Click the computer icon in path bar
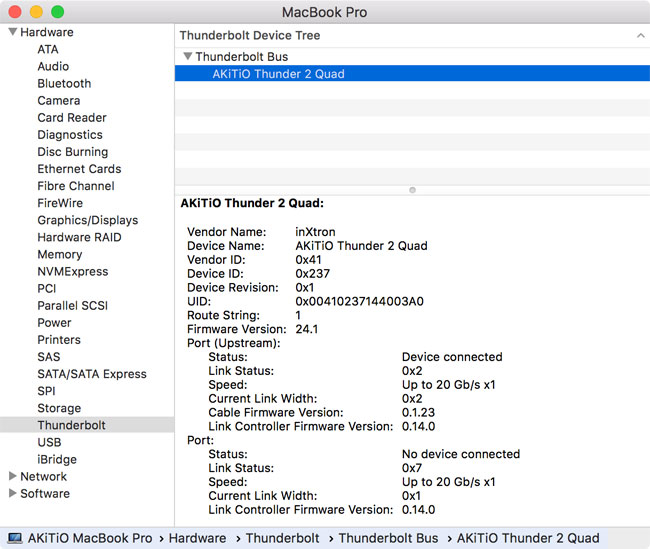This screenshot has width=650, height=549. click(x=14, y=538)
